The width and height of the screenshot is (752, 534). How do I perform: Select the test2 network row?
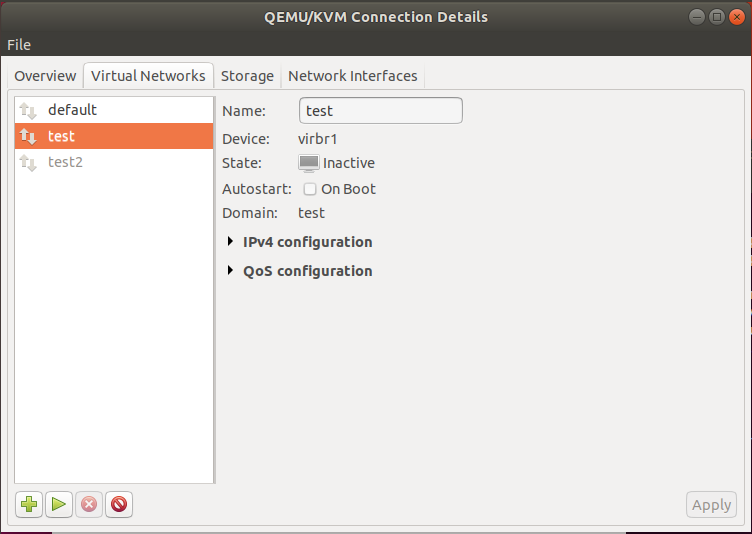click(114, 162)
